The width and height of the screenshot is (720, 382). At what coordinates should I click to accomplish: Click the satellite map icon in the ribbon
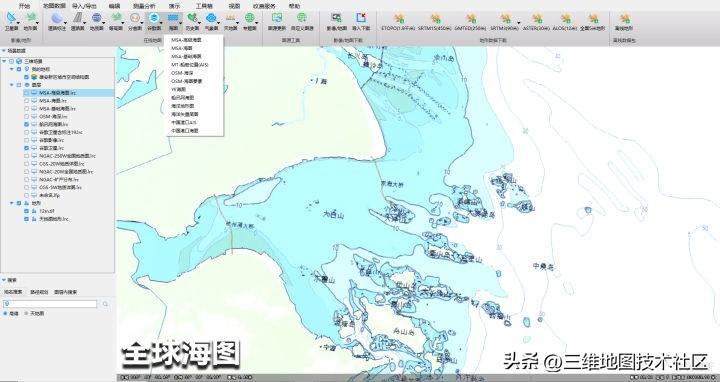(11, 18)
